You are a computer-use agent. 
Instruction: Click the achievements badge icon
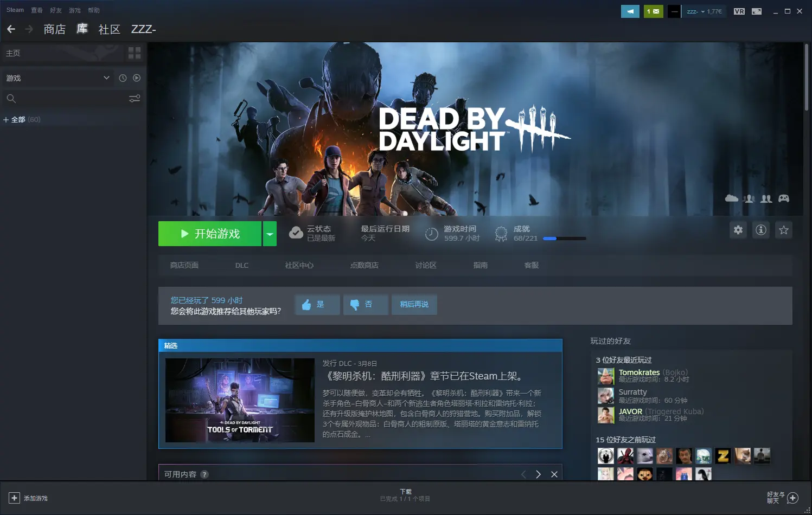[501, 234]
